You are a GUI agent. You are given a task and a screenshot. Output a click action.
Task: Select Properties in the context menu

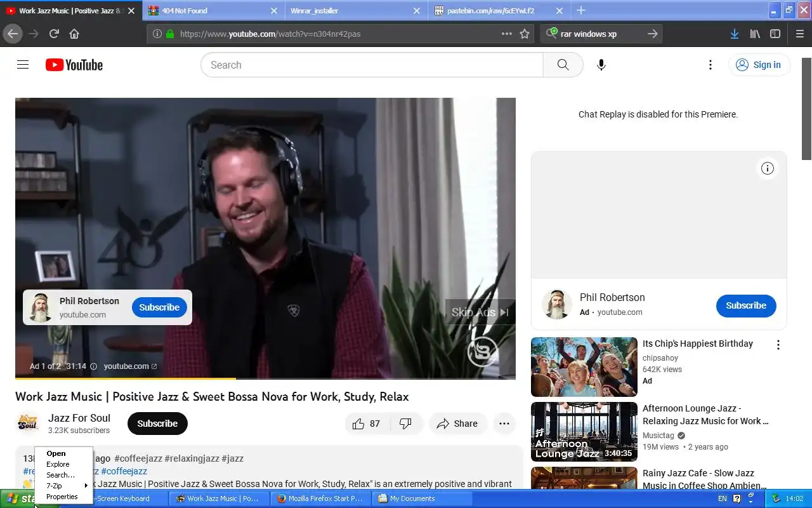62,497
